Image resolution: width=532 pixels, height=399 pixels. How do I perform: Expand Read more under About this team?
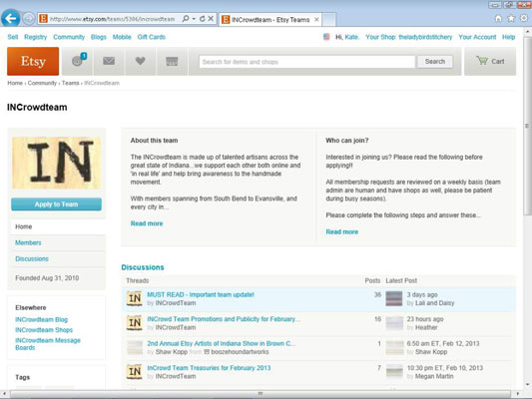(x=147, y=223)
